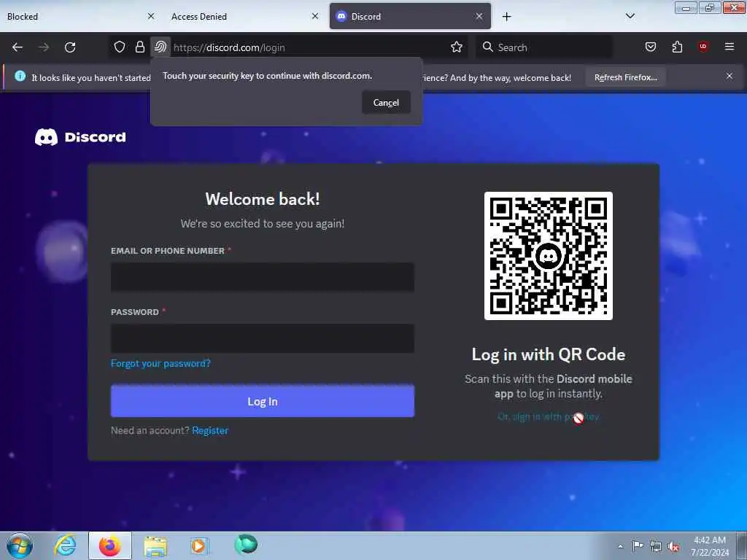Image resolution: width=747 pixels, height=560 pixels.
Task: Open the taskbar clock and date
Action: [x=710, y=546]
